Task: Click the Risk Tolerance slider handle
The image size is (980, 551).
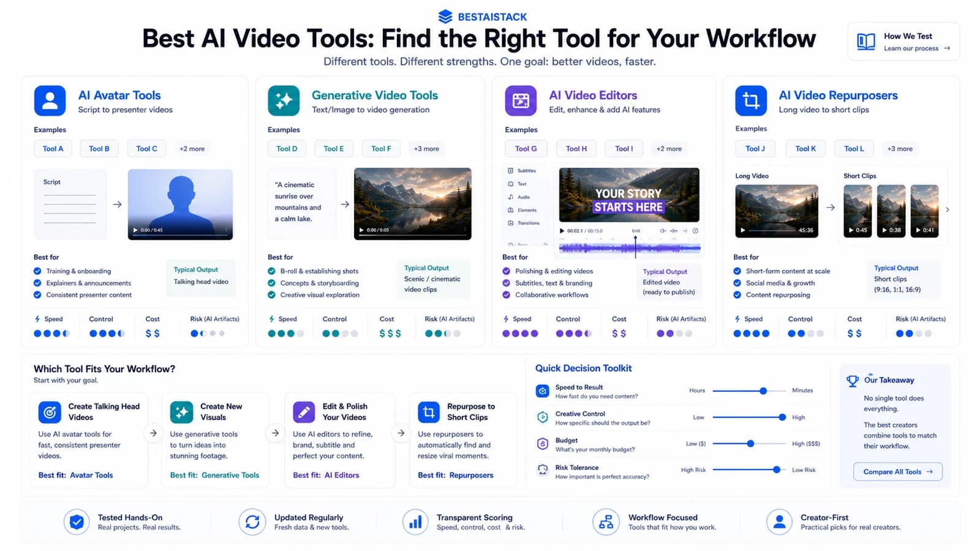Action: [x=777, y=470]
